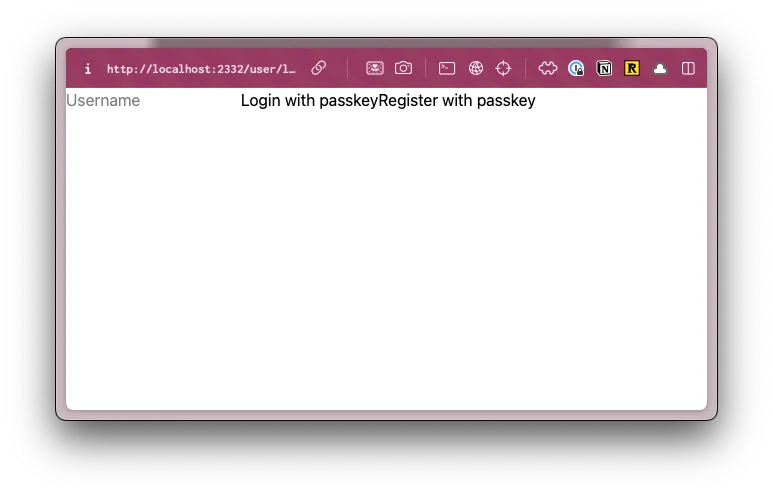773x494 pixels.
Task: Focus the localhost URL address field
Action: click(x=202, y=69)
